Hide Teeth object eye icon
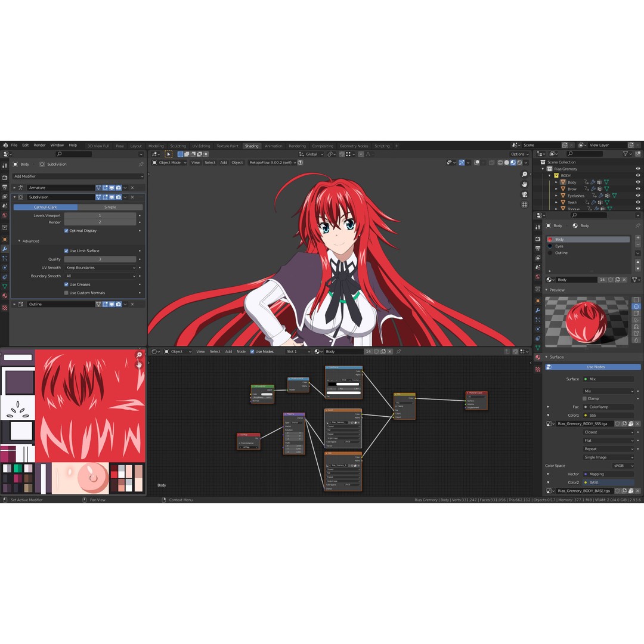This screenshot has width=644, height=644. 638,203
